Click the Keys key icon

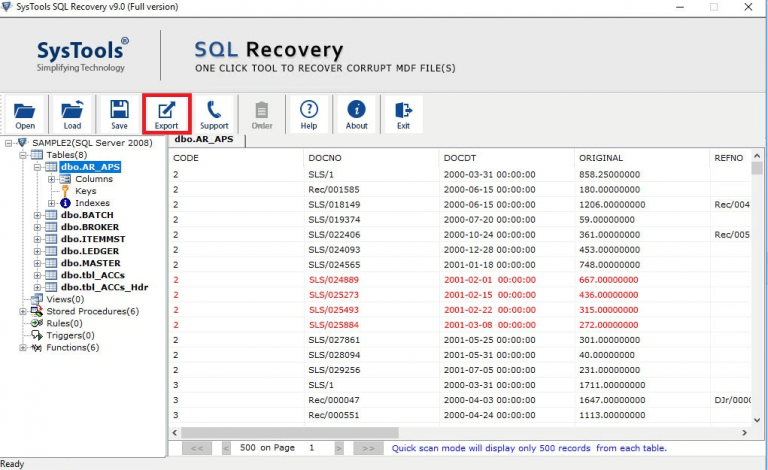point(65,191)
